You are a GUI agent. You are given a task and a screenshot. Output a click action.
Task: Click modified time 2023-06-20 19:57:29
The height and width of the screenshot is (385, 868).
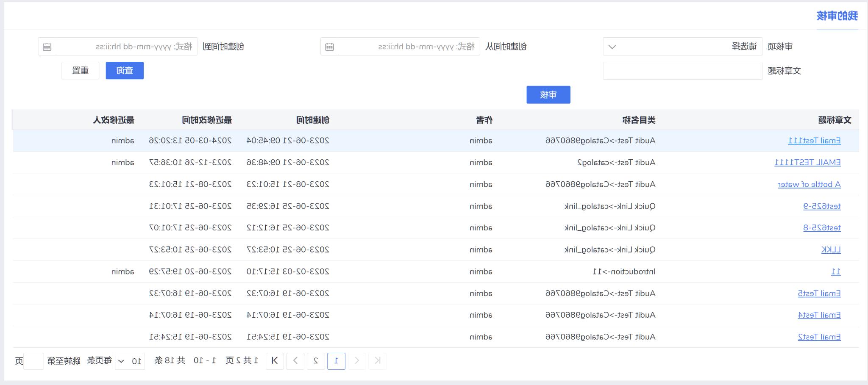coord(190,271)
